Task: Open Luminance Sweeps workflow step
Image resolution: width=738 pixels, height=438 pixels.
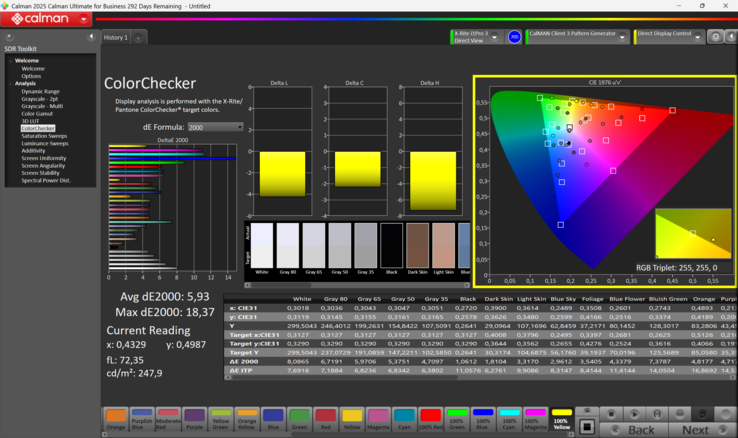Action: coord(45,143)
